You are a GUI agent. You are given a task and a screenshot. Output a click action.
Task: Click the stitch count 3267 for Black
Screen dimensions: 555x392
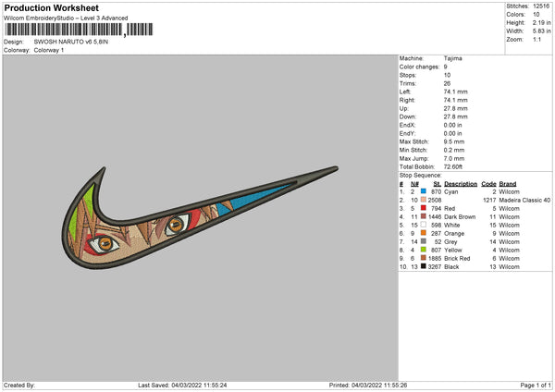point(435,267)
